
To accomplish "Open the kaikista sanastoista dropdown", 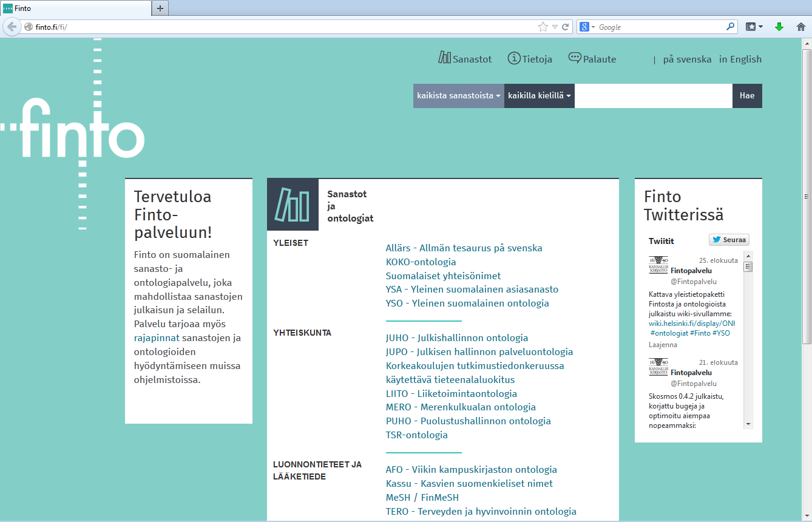I will point(459,96).
